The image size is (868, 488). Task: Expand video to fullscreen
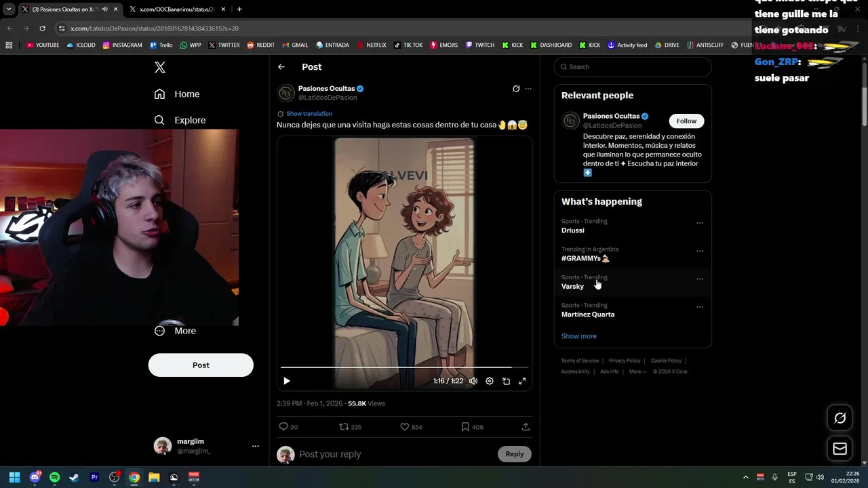click(522, 381)
